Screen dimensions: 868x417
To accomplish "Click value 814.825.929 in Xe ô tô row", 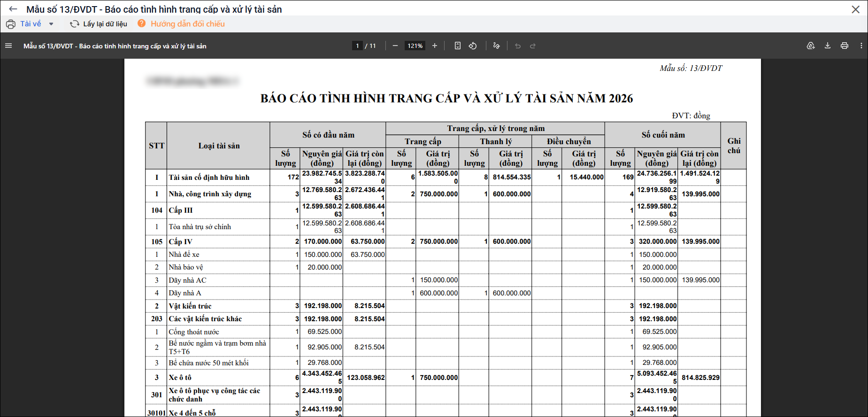I will [700, 378].
